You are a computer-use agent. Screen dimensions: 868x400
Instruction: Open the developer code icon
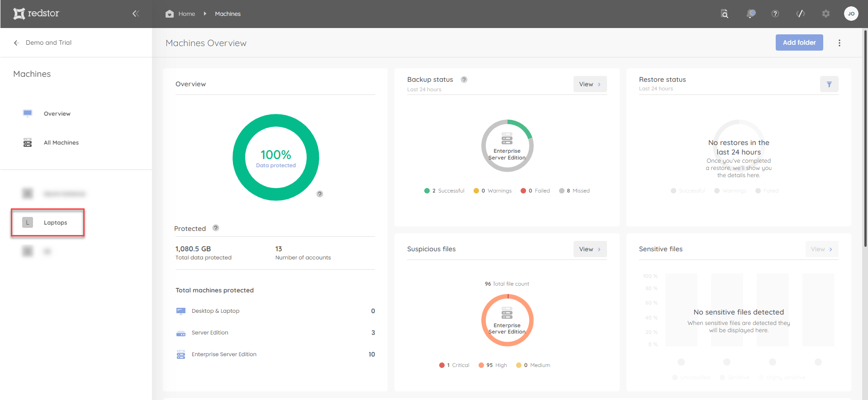[801, 14]
